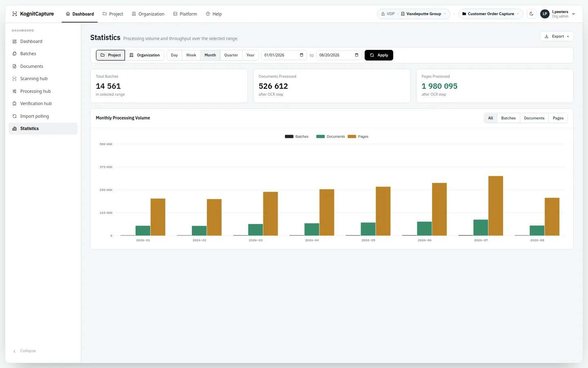
Task: Open the Platform top tab
Action: tap(185, 14)
